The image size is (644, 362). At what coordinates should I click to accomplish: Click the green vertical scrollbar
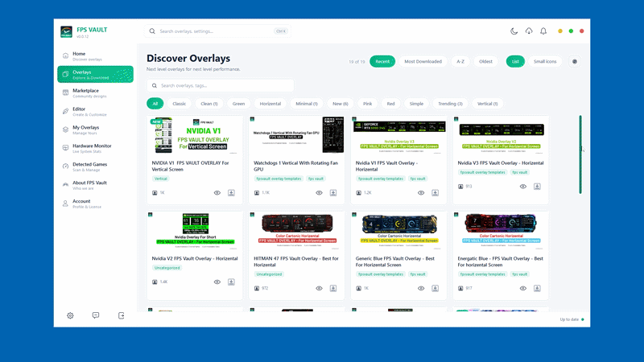[x=580, y=154]
